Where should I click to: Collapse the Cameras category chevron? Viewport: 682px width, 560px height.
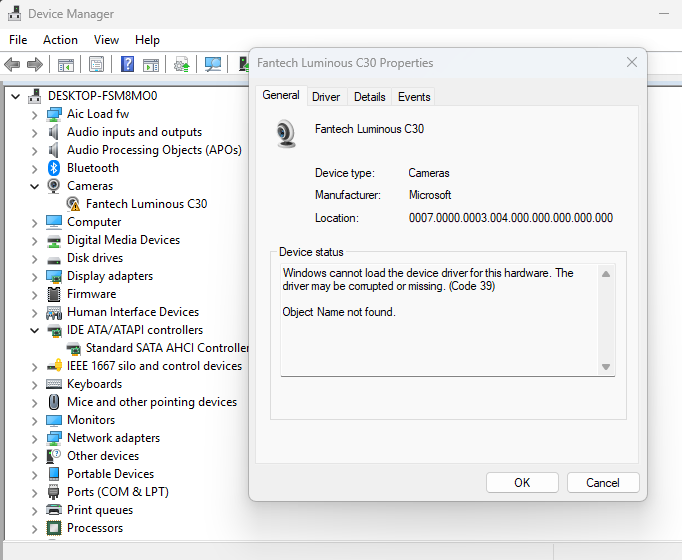coord(34,186)
